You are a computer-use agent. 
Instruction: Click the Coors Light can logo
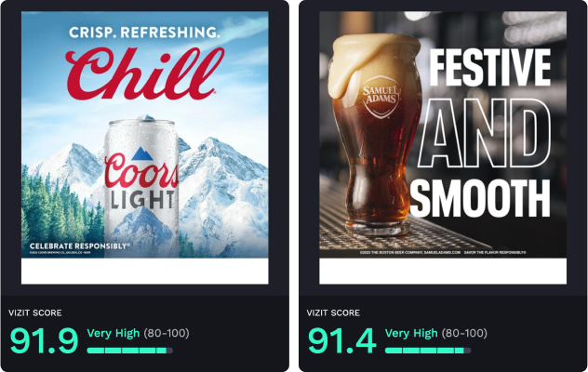pos(141,179)
